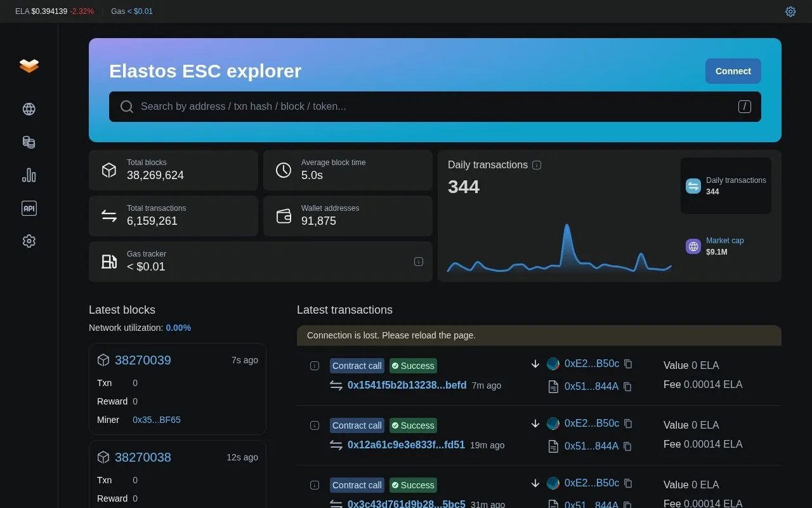This screenshot has width=812, height=508.
Task: Open transaction 0x3c43d761d9b28...5bc5
Action: (x=407, y=504)
